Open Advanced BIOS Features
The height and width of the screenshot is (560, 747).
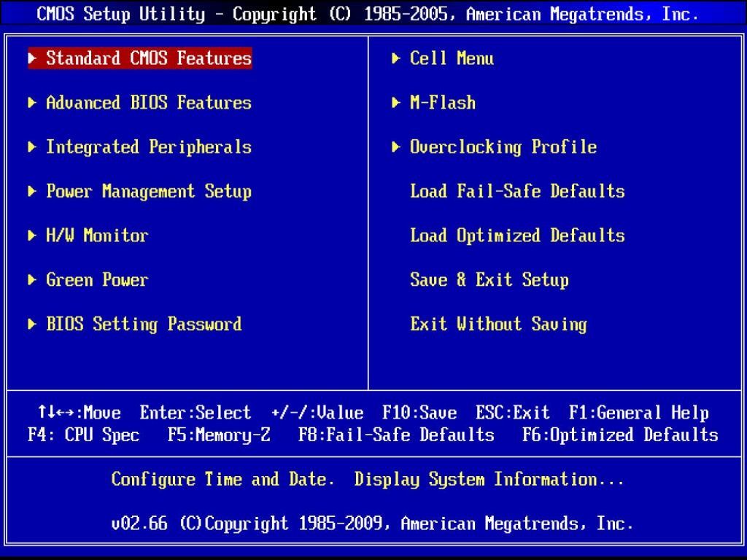148,102
